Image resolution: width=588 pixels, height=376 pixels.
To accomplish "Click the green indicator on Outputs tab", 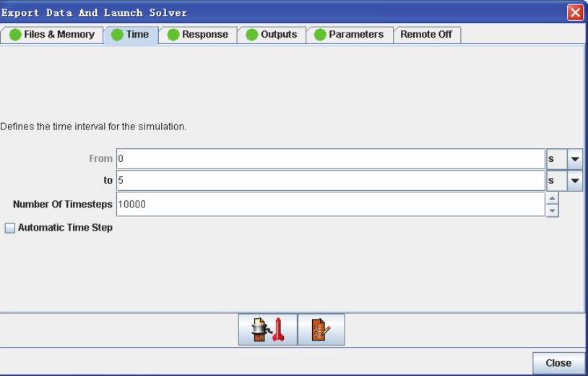I will tap(251, 35).
